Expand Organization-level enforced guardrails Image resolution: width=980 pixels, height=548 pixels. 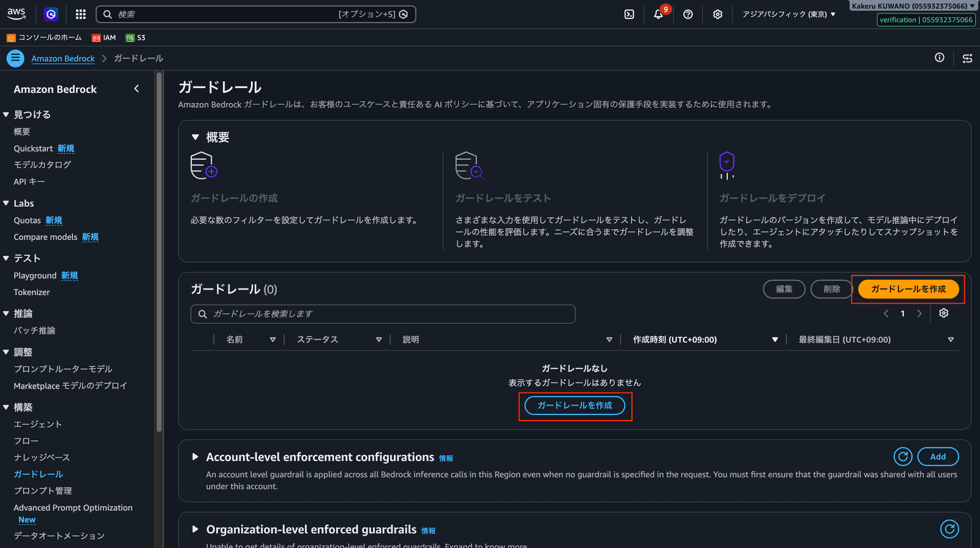pyautogui.click(x=195, y=529)
